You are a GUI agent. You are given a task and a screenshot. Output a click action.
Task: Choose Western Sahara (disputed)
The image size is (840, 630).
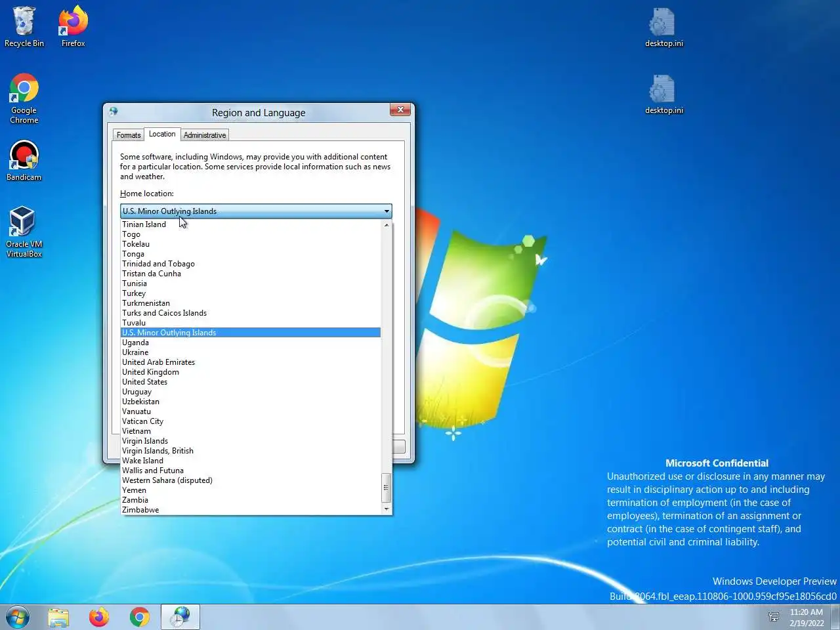point(251,480)
